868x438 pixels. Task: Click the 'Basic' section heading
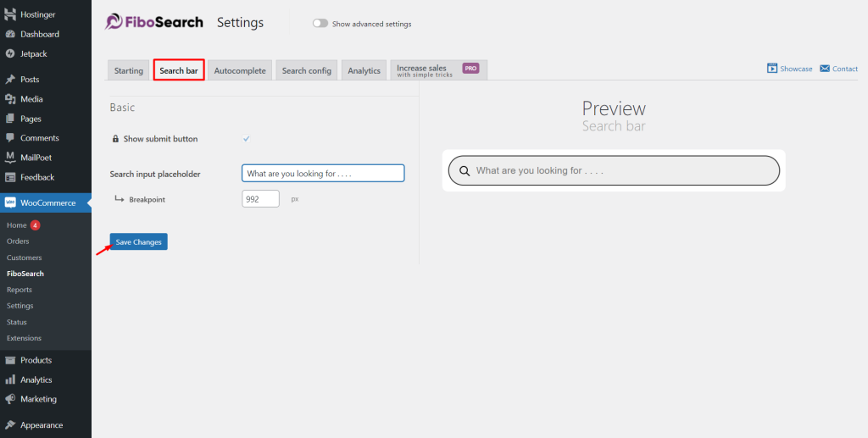click(122, 108)
